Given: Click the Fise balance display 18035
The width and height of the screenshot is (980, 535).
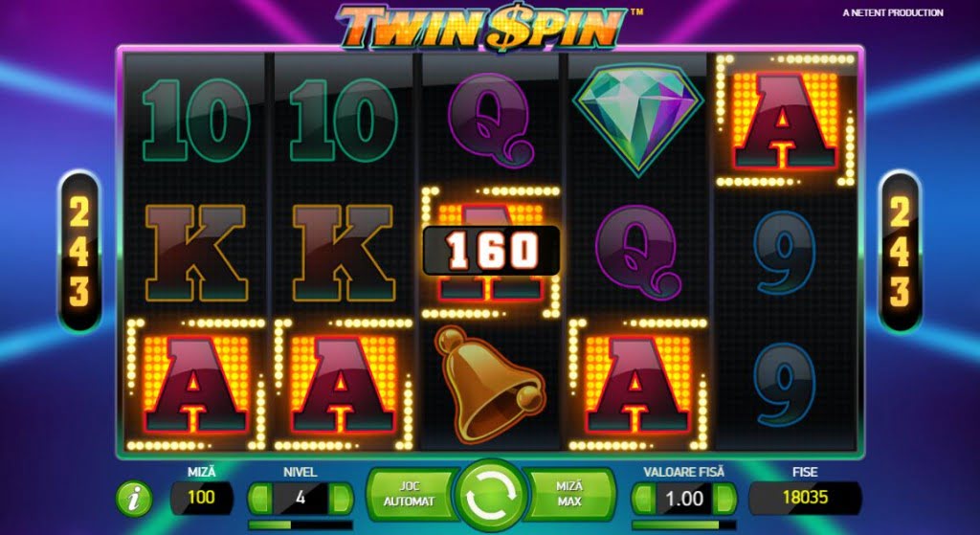Looking at the screenshot, I should tap(805, 498).
